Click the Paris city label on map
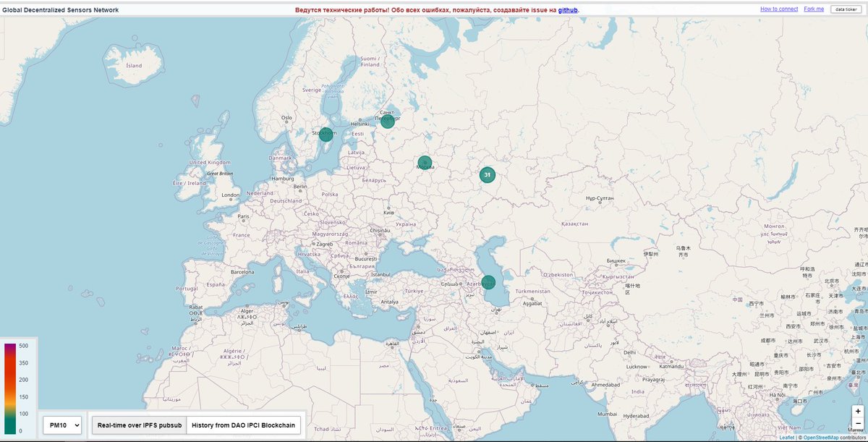 click(244, 216)
